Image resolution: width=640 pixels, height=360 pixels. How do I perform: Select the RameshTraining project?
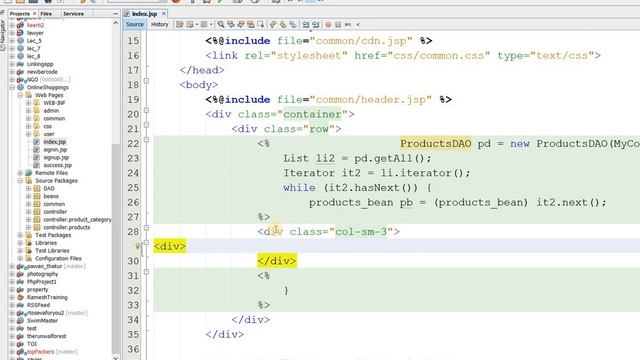(x=47, y=298)
